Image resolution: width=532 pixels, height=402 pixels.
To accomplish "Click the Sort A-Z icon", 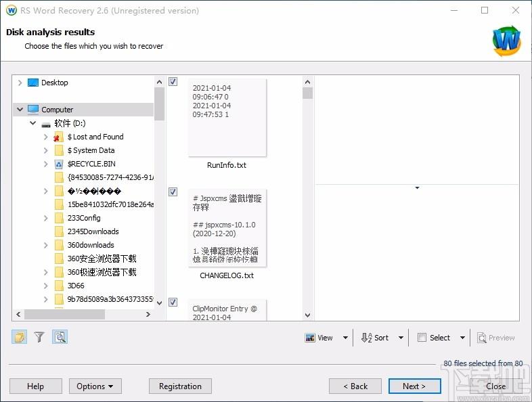I will coord(366,338).
